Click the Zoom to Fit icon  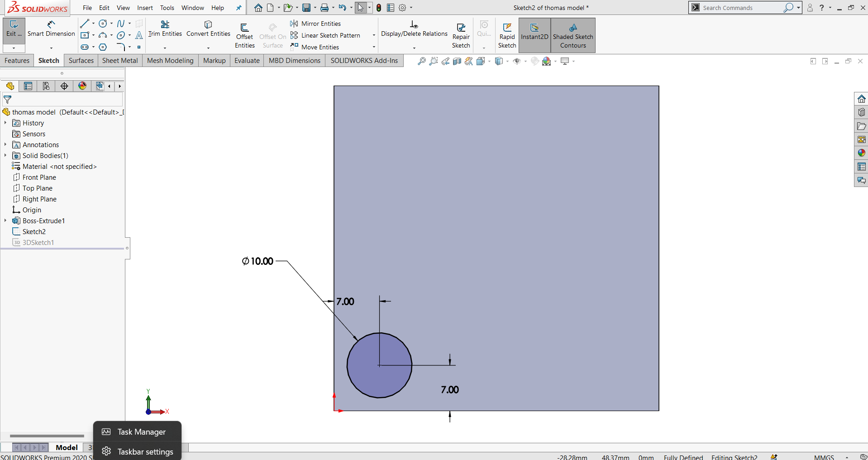pyautogui.click(x=421, y=61)
